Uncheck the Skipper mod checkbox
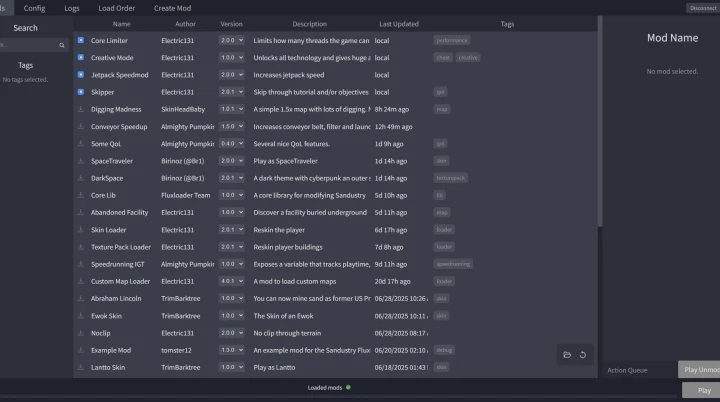This screenshot has width=720, height=402. point(81,92)
